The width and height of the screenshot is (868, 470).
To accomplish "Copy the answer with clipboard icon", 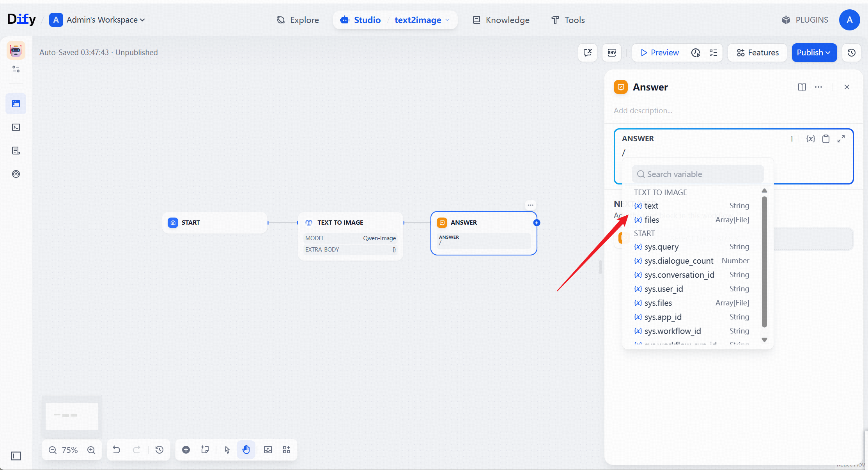I will (825, 139).
